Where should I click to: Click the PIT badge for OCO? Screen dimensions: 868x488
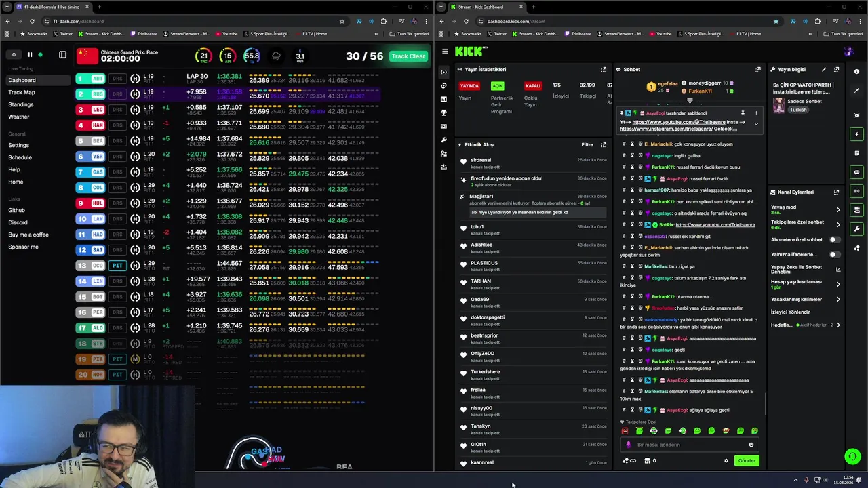(117, 266)
